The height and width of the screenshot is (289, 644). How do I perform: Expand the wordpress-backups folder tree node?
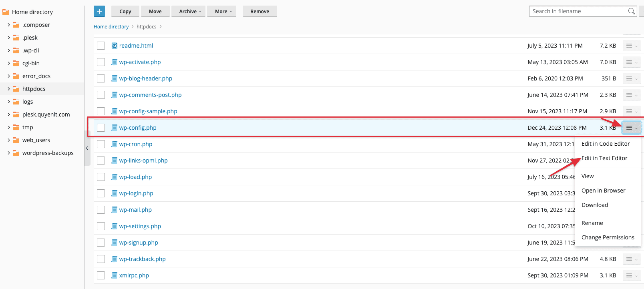(9, 153)
